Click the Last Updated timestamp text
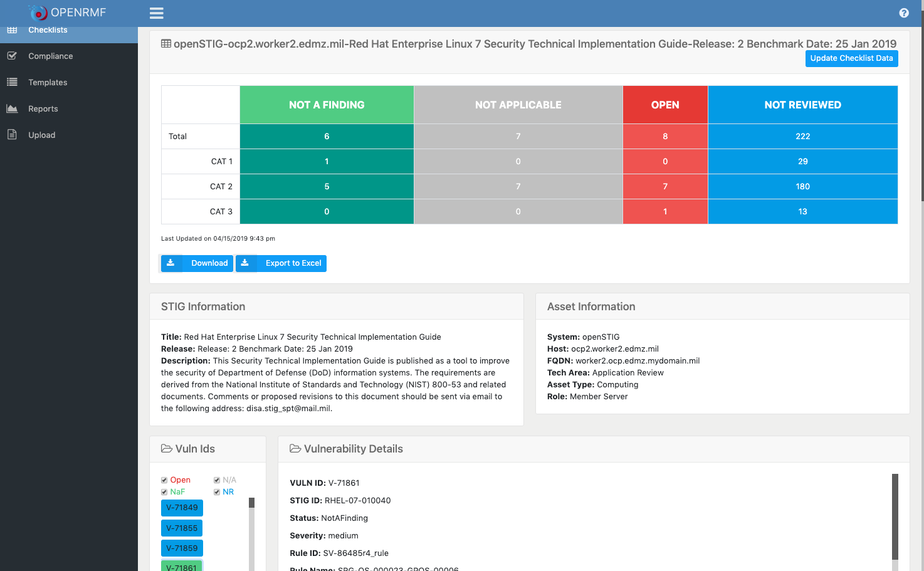924x571 pixels. click(218, 238)
